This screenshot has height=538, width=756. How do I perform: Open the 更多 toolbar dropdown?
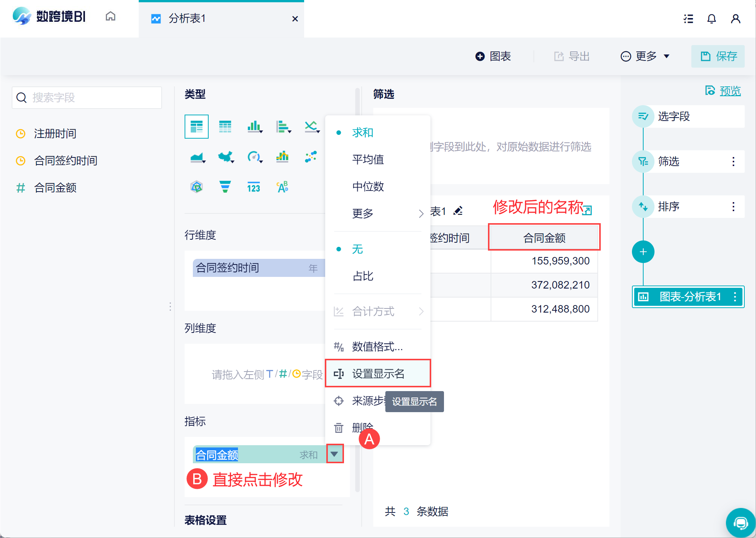click(x=645, y=56)
